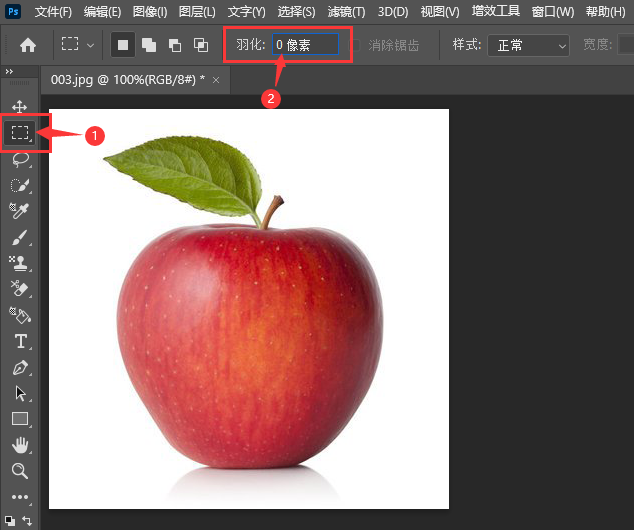The height and width of the screenshot is (530, 634).
Task: Expand the collapsed toolbar double-arrow
Action: [9, 72]
